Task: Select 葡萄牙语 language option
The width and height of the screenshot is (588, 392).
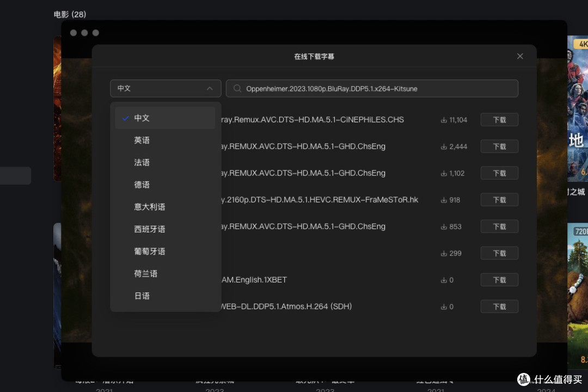Action: click(165, 252)
